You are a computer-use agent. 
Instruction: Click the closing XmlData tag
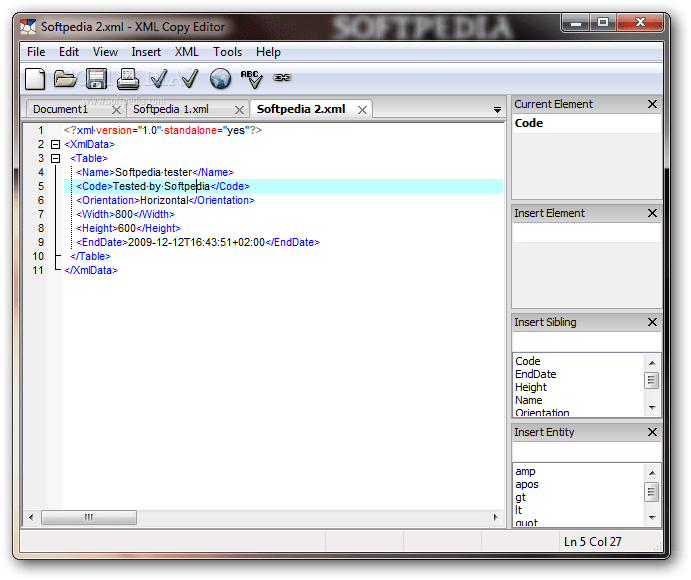91,271
